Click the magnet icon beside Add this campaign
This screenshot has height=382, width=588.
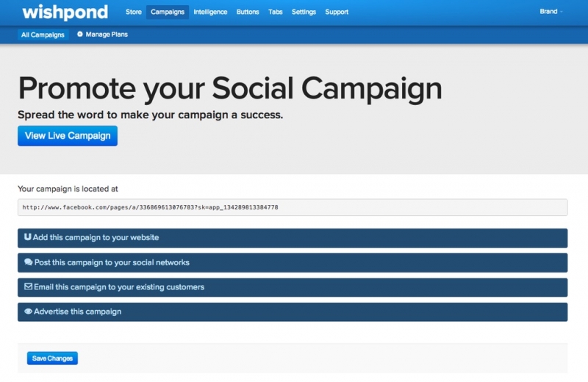(28, 237)
